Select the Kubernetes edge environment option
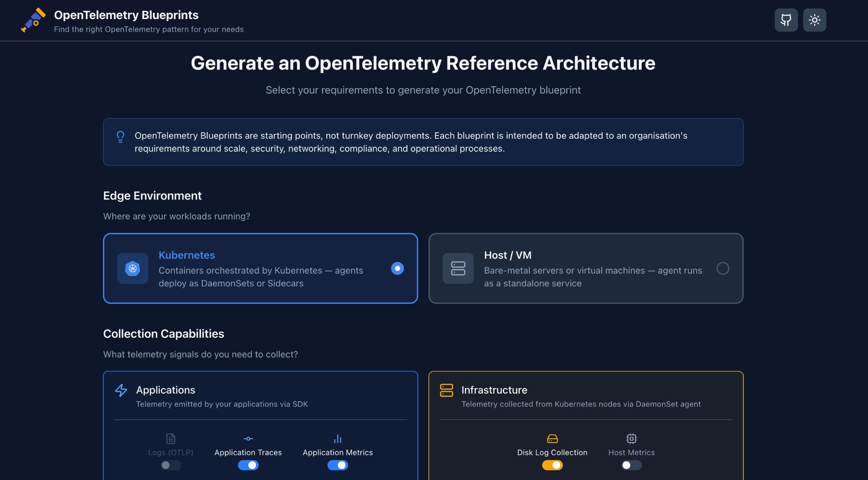Image resolution: width=868 pixels, height=480 pixels. point(260,268)
